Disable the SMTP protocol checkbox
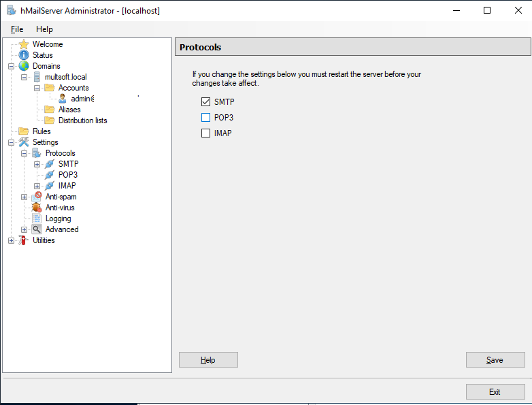The width and height of the screenshot is (532, 405). (x=206, y=102)
